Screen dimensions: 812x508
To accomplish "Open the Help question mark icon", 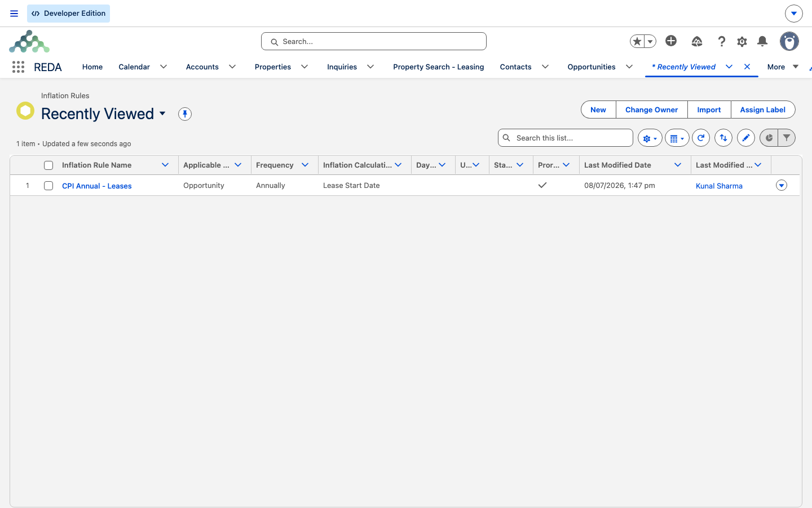I will 722,41.
